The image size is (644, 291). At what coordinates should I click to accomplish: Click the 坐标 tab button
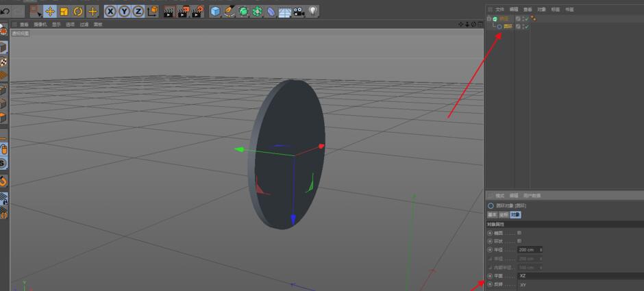[503, 214]
